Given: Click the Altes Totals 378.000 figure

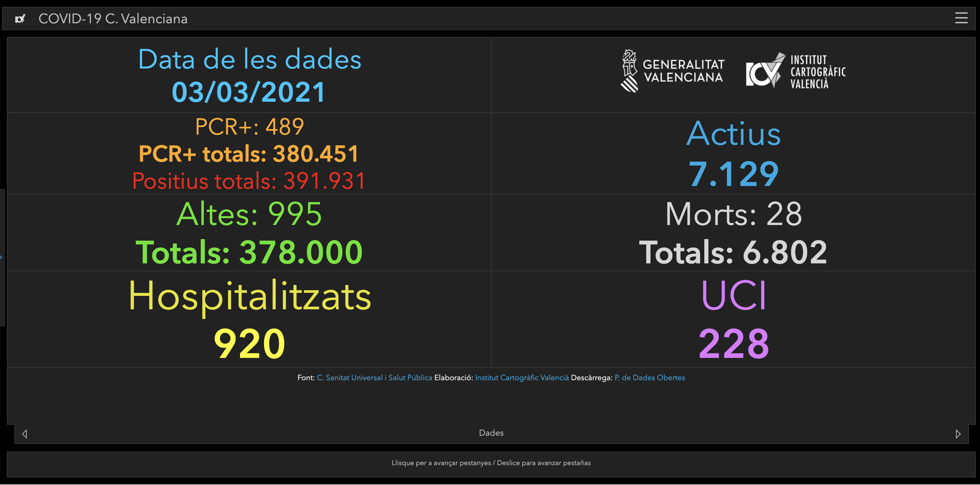Looking at the screenshot, I should pos(249,252).
